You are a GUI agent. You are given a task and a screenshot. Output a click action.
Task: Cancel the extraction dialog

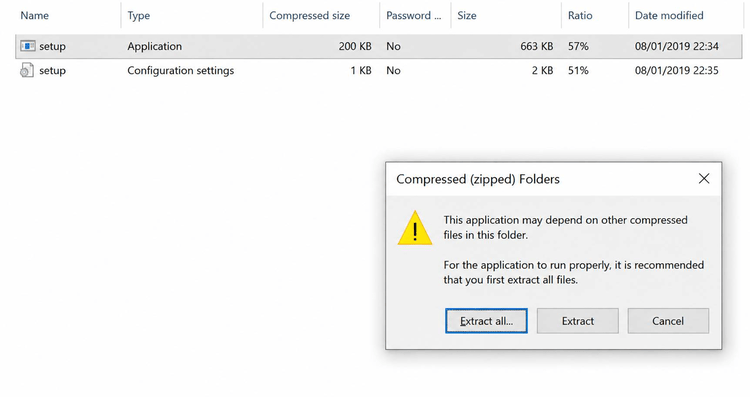click(x=668, y=321)
